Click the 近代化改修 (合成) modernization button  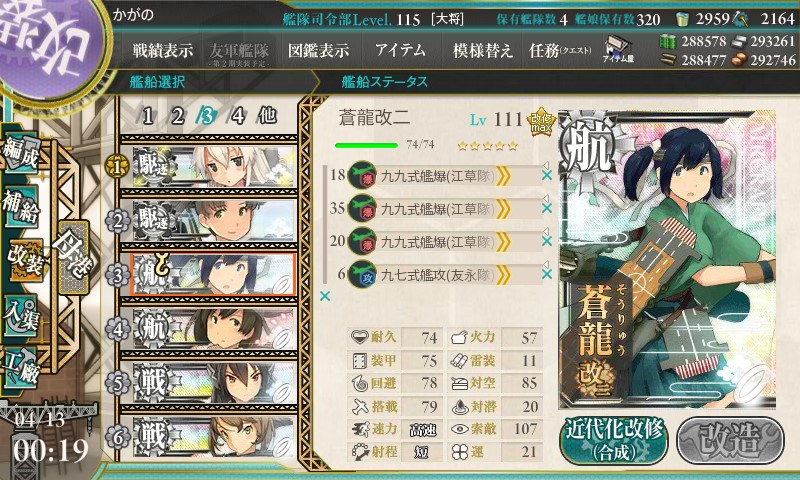coord(614,441)
